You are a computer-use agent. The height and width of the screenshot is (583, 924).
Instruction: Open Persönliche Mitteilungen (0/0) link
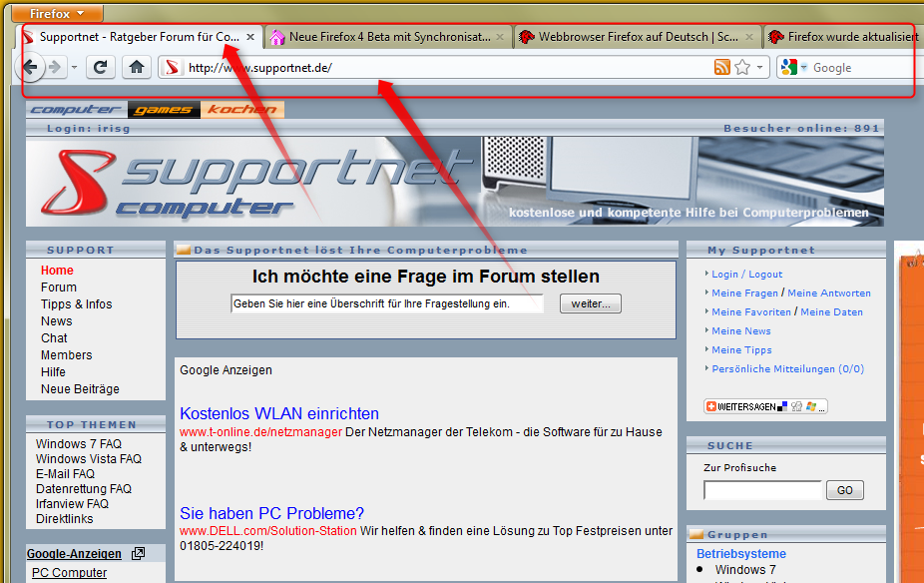(x=788, y=369)
